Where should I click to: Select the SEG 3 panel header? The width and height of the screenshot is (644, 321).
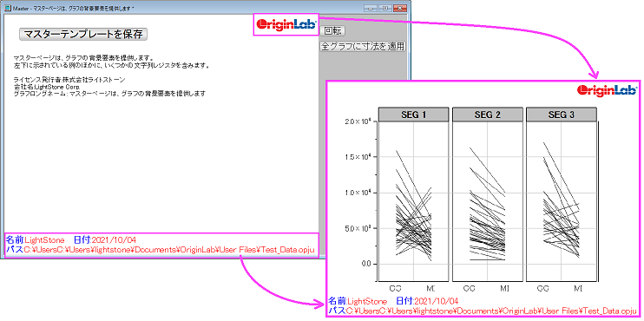[561, 115]
